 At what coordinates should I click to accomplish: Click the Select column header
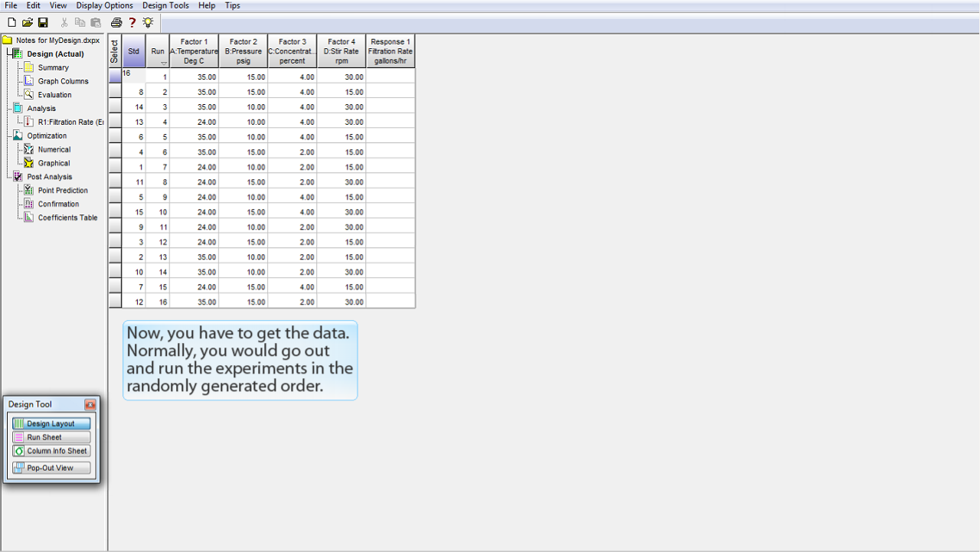pos(115,51)
